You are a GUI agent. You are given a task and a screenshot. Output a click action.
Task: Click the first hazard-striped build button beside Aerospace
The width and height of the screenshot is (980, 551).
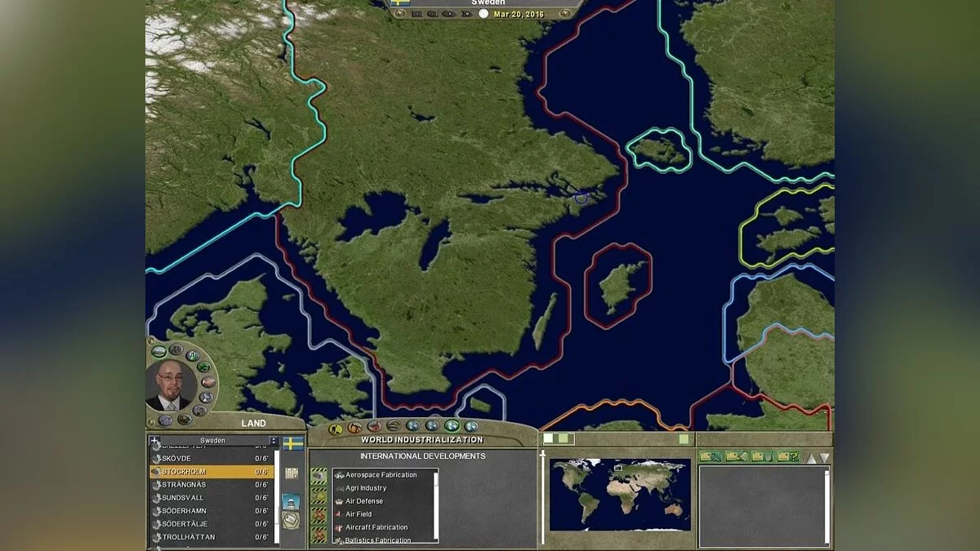point(319,475)
